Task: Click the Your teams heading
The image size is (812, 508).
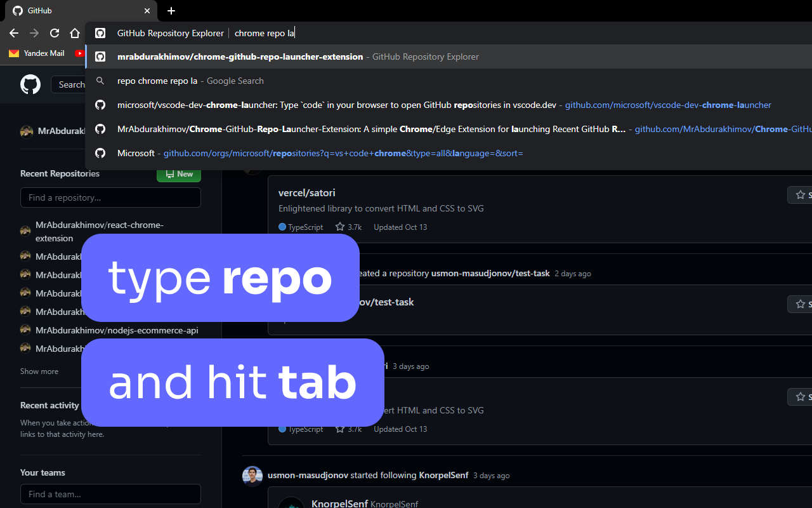Action: pyautogui.click(x=43, y=472)
